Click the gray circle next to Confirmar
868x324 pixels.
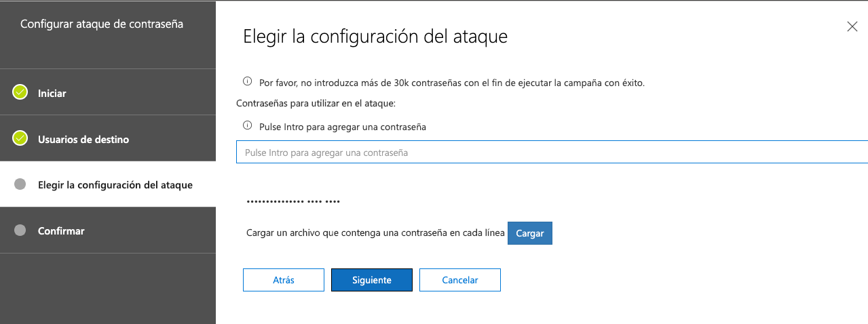(x=20, y=230)
